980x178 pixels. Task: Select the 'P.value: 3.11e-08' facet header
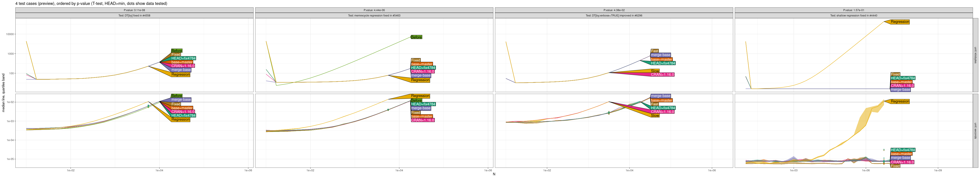coord(134,10)
